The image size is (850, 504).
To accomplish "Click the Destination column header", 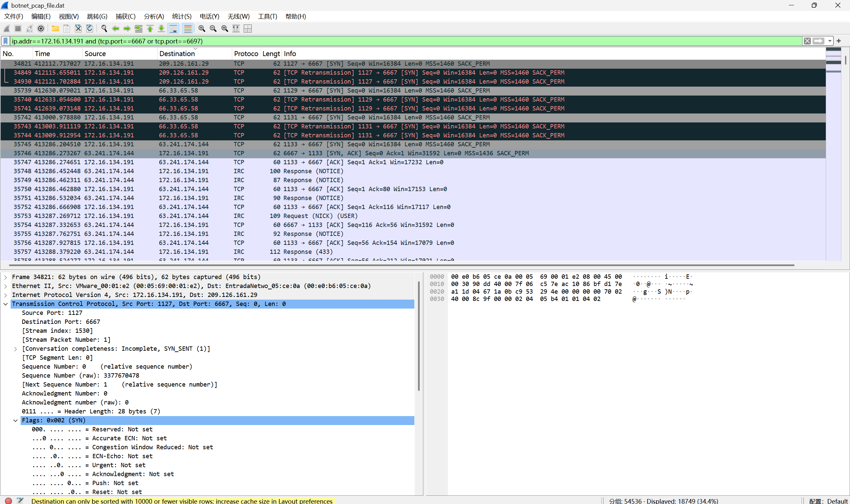I will click(x=177, y=54).
